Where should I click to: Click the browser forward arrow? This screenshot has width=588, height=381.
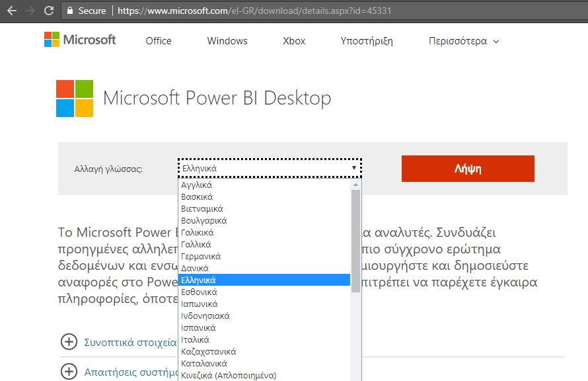point(31,11)
